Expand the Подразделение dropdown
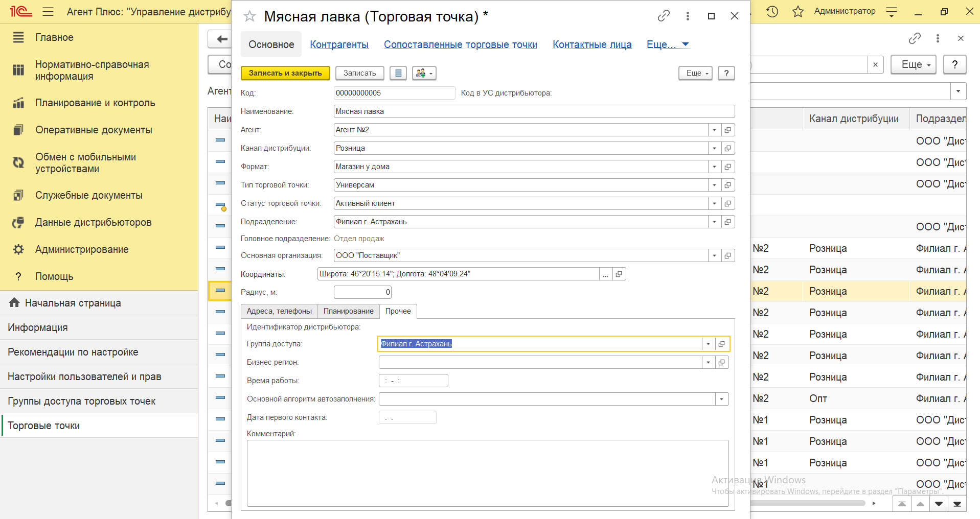The width and height of the screenshot is (980, 519). [x=715, y=222]
